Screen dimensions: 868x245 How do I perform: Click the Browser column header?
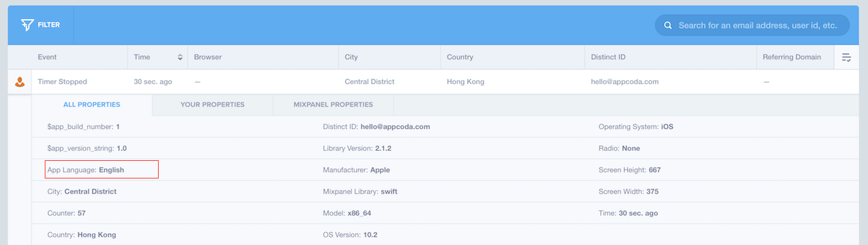coord(208,58)
